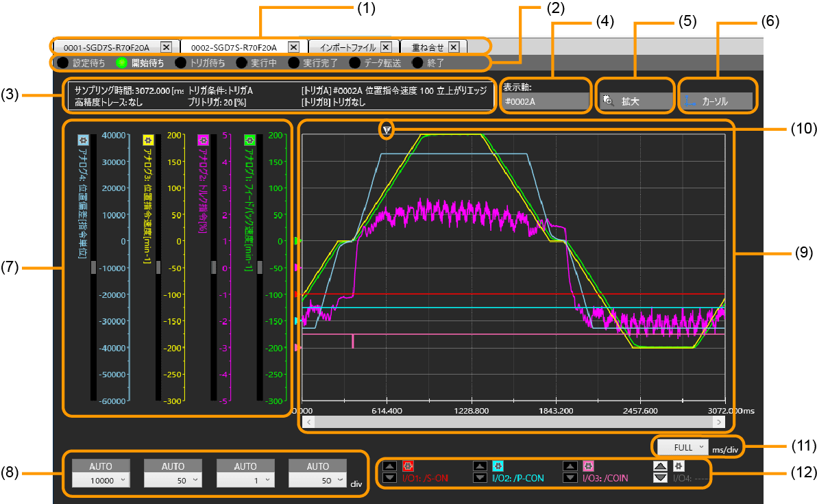The width and height of the screenshot is (817, 504).
Task: Click the trigger position marker above graph
Action: coord(387,129)
